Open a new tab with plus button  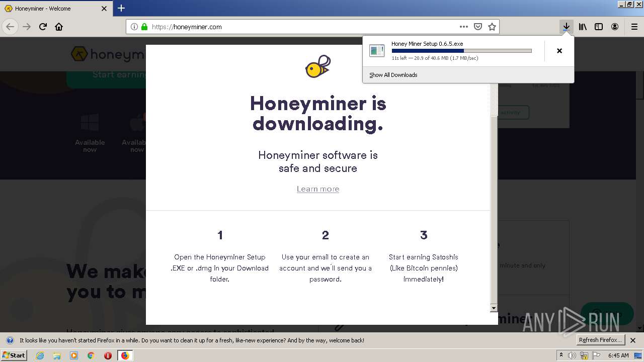pos(121,8)
